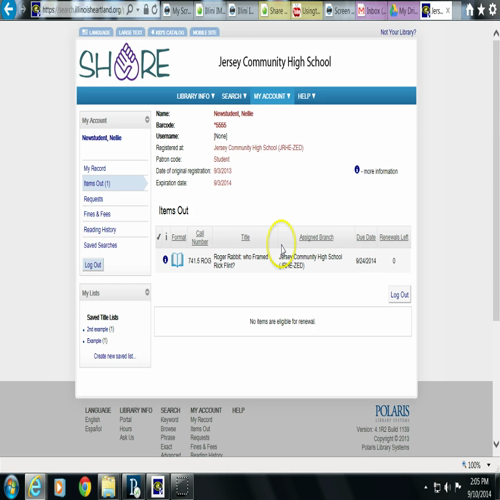Viewport: 500px width, 500px height.
Task: Collapse the My Lists sidebar panel
Action: click(147, 292)
